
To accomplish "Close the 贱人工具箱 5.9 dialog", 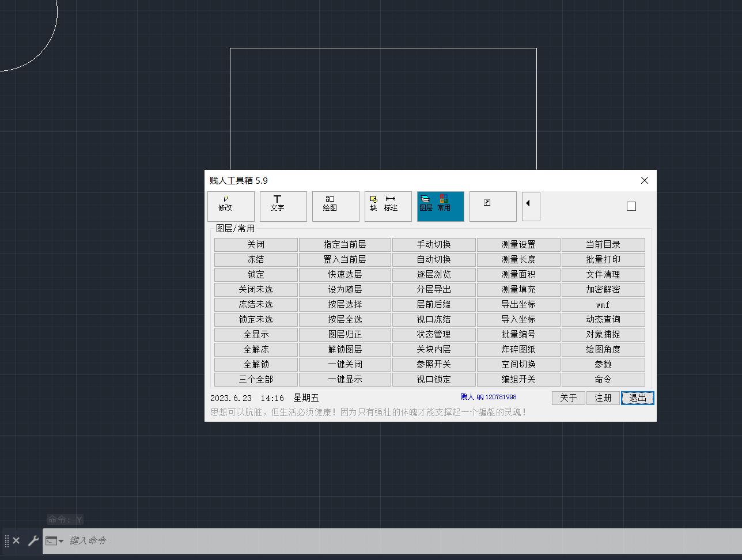I will tap(644, 180).
